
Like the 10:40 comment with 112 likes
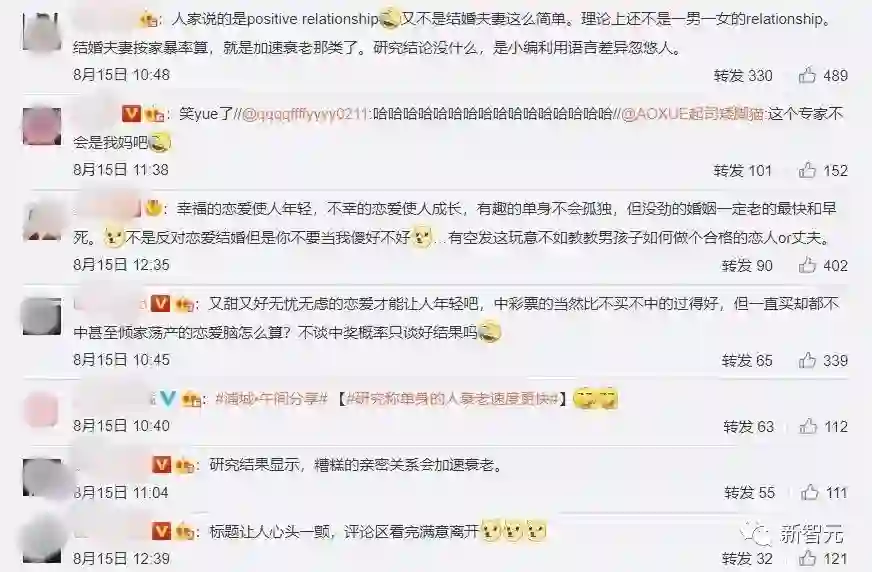click(808, 426)
